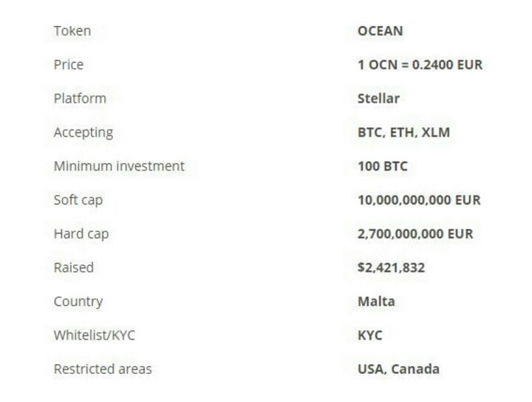Select the USA, Canada restricted text
This screenshot has height=402, width=532.
pyautogui.click(x=399, y=369)
